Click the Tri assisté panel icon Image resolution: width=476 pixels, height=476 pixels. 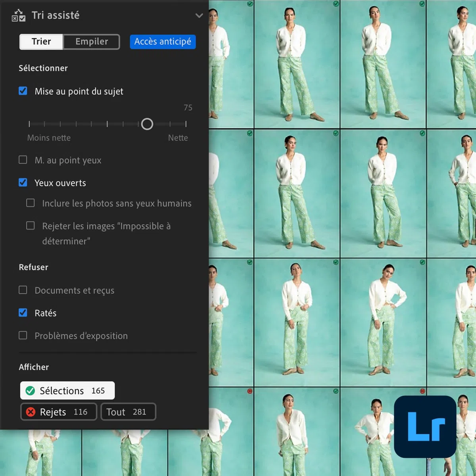(x=18, y=15)
